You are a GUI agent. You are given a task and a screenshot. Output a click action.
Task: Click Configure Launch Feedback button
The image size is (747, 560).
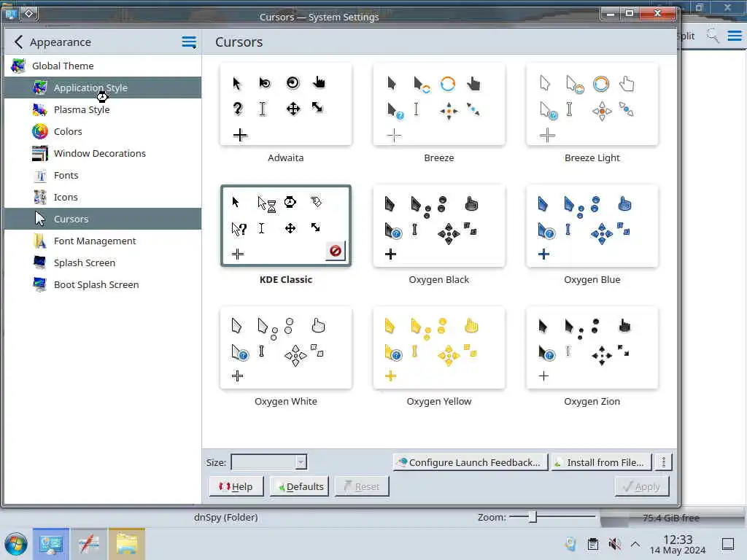click(471, 462)
